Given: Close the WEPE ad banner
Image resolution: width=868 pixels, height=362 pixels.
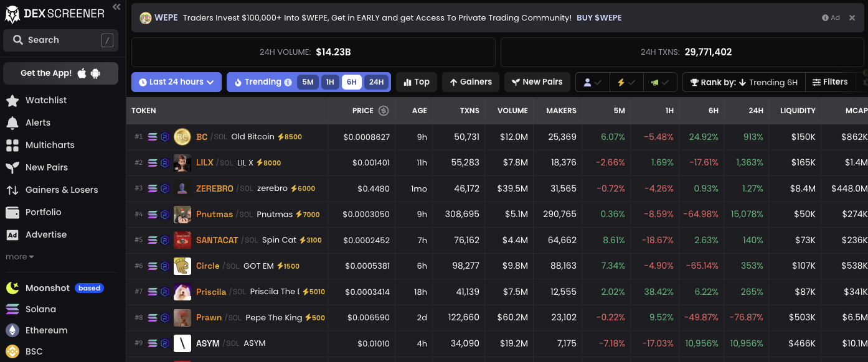Looking at the screenshot, I should pyautogui.click(x=852, y=18).
